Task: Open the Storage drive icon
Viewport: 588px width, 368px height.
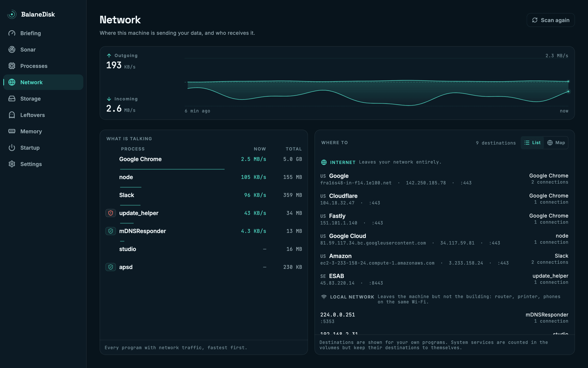Action: click(x=12, y=99)
